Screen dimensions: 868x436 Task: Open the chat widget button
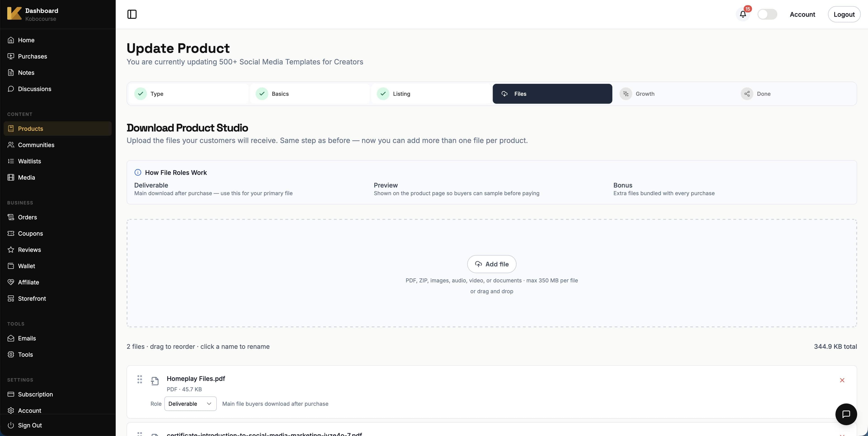(x=846, y=414)
